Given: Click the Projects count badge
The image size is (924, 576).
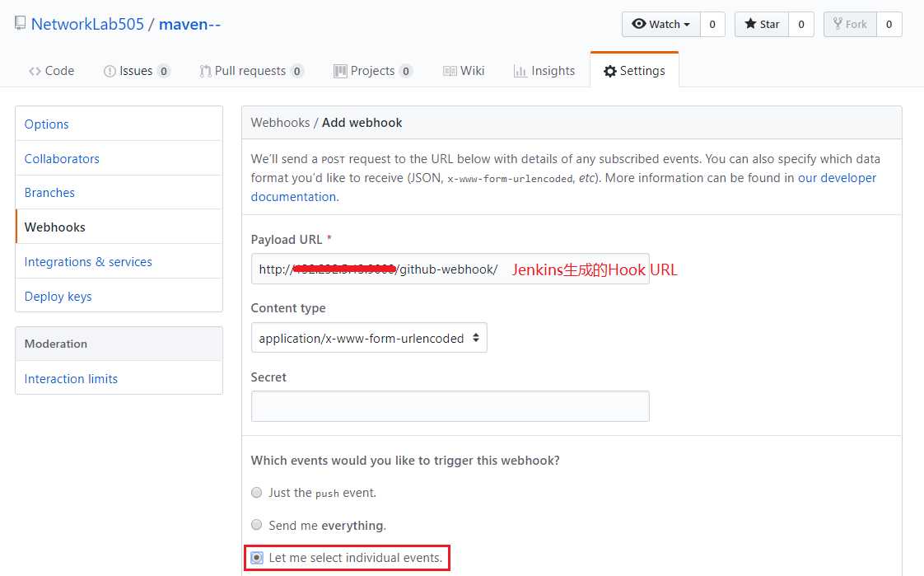Looking at the screenshot, I should point(405,72).
